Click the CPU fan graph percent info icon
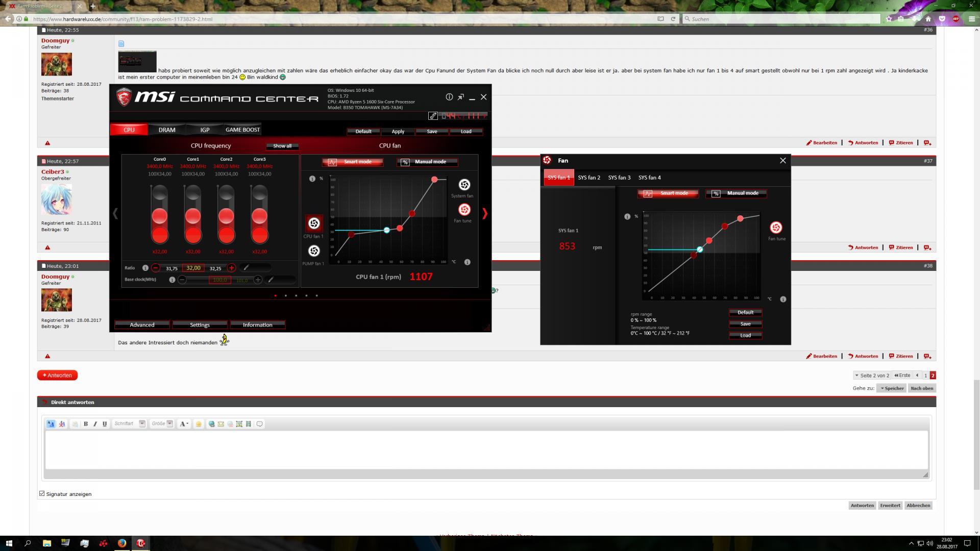Image resolution: width=980 pixels, height=551 pixels. tap(312, 179)
